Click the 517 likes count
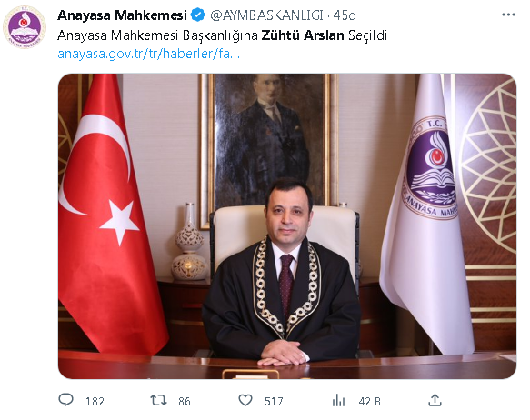Viewport: 530px width, 420px height. (x=274, y=402)
